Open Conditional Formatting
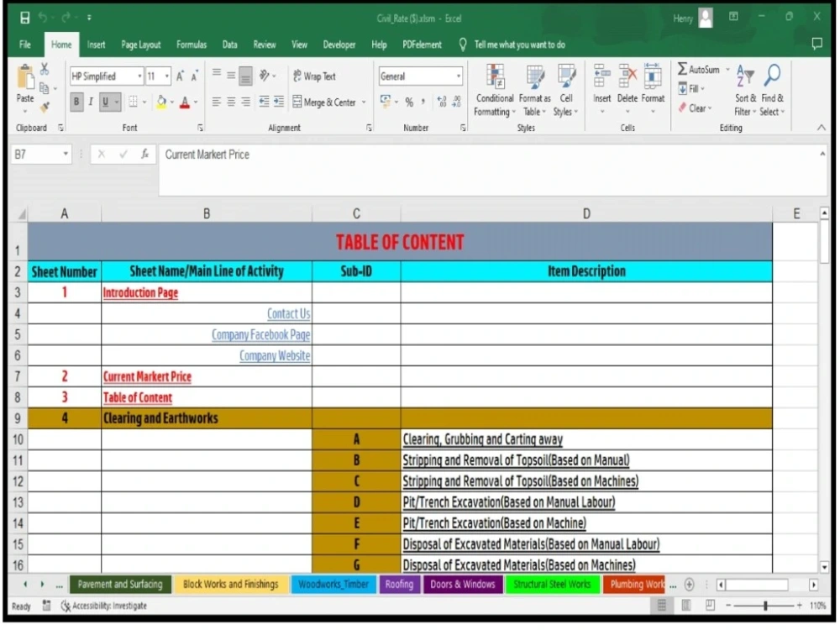 click(x=494, y=90)
